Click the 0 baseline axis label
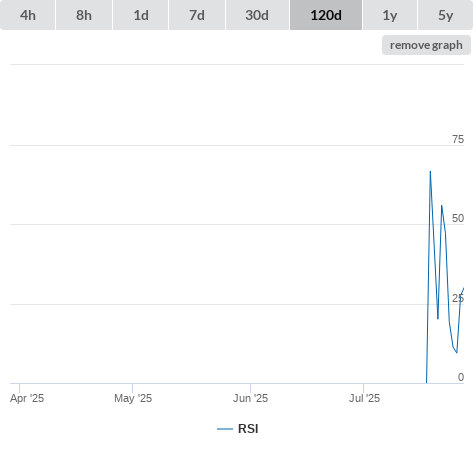Screen dimensions: 474x455 click(x=461, y=377)
